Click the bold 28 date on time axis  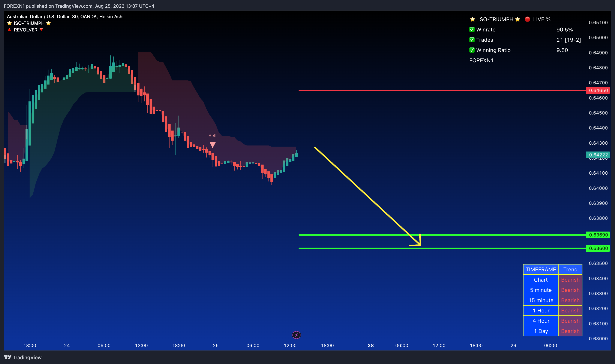[371, 345]
